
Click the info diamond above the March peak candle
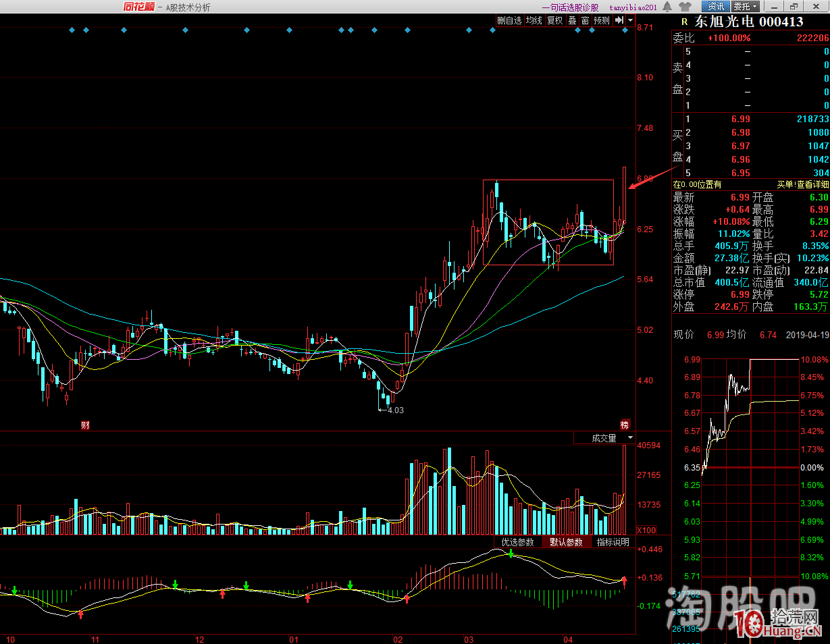tap(492, 30)
